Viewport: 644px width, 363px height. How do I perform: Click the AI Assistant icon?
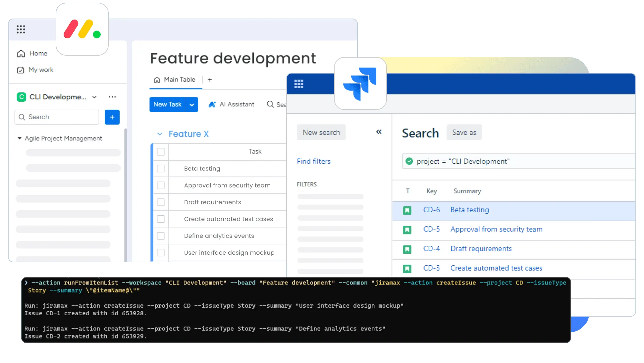pos(212,104)
